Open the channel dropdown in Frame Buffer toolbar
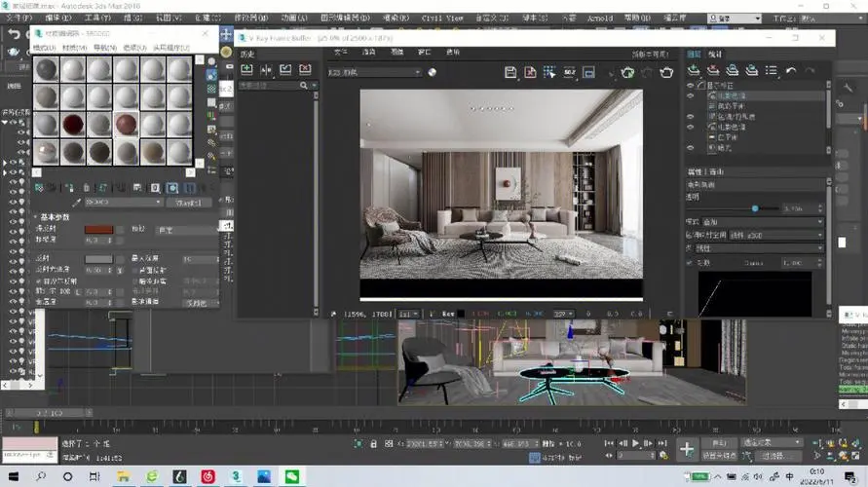The width and height of the screenshot is (868, 487). pyautogui.click(x=374, y=72)
